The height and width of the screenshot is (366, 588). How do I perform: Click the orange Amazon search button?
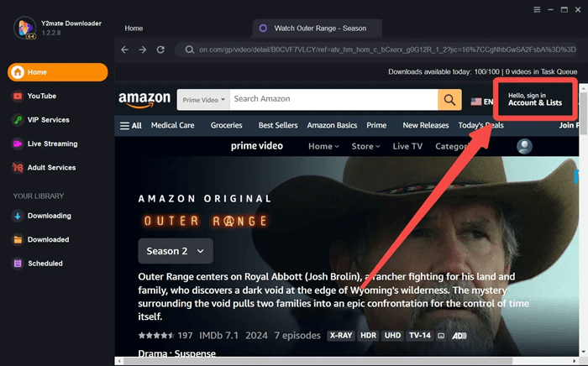pyautogui.click(x=449, y=100)
